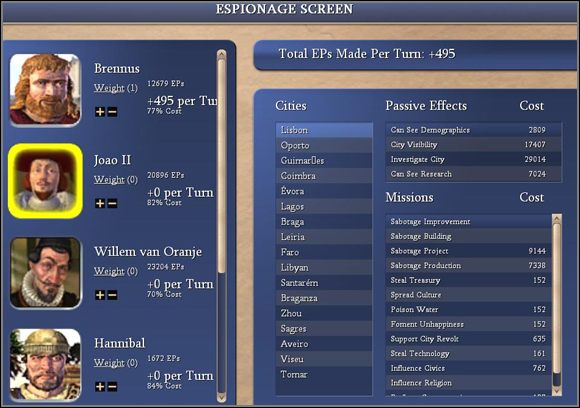Viewport: 580px width, 408px height.
Task: Lower Willem van Oranje weight with minus
Action: click(x=112, y=295)
